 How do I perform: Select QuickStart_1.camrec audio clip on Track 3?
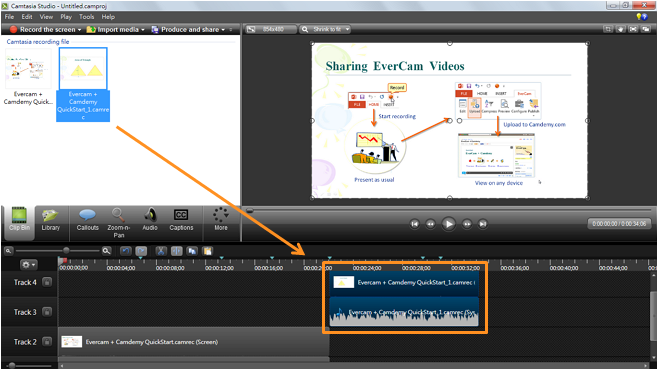click(x=404, y=313)
